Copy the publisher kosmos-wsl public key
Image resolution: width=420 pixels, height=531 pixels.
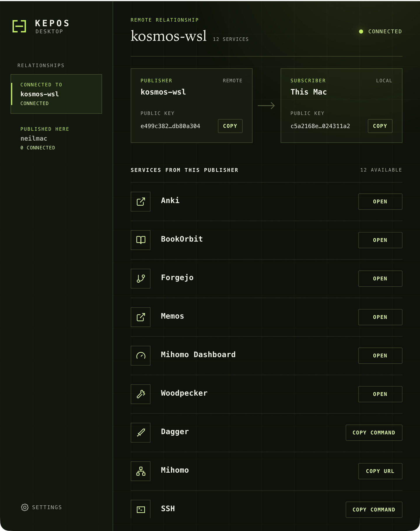coord(230,126)
